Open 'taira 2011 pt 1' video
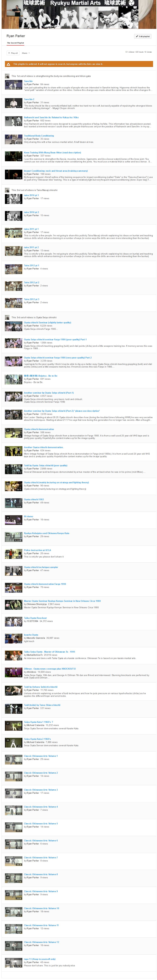Image resolution: width=157 pixels, height=980 pixels. click(31, 229)
